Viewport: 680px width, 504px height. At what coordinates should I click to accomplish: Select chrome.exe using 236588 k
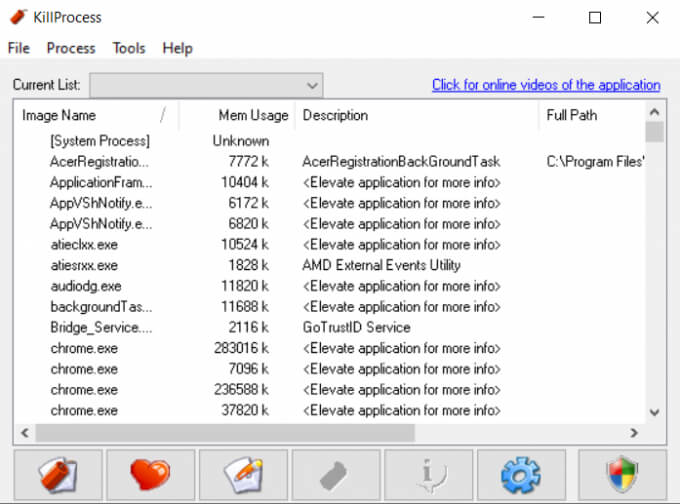tap(330, 390)
